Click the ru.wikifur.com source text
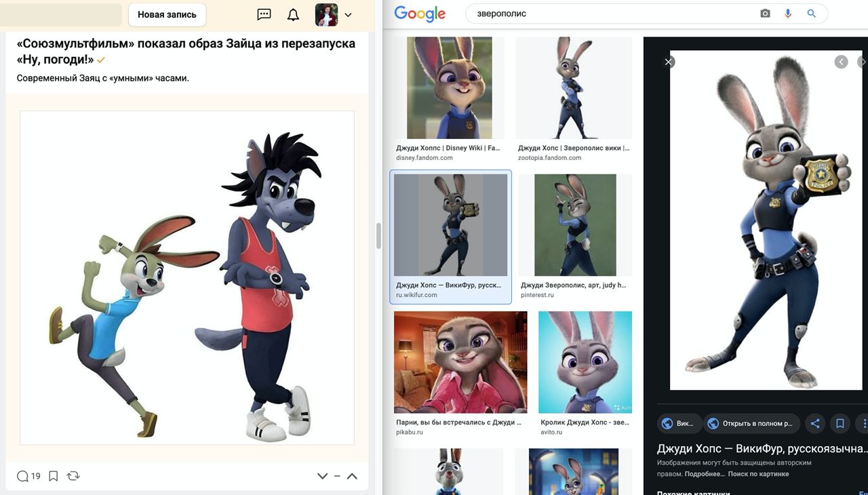Viewport: 868px width, 495px height. [x=416, y=295]
